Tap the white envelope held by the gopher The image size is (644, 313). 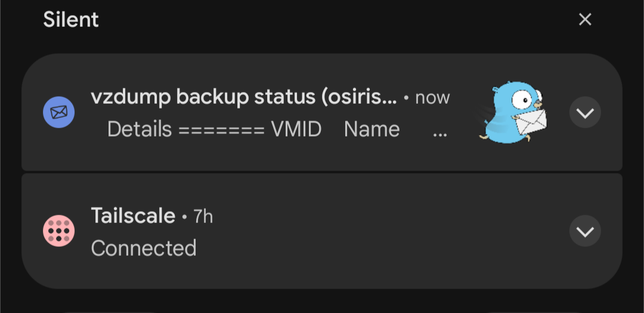(x=531, y=122)
